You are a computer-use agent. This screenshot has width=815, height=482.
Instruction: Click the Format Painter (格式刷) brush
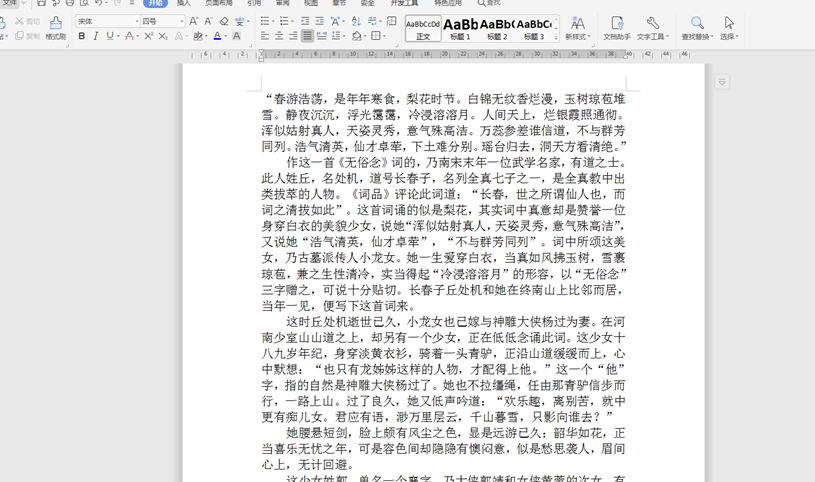[56, 28]
